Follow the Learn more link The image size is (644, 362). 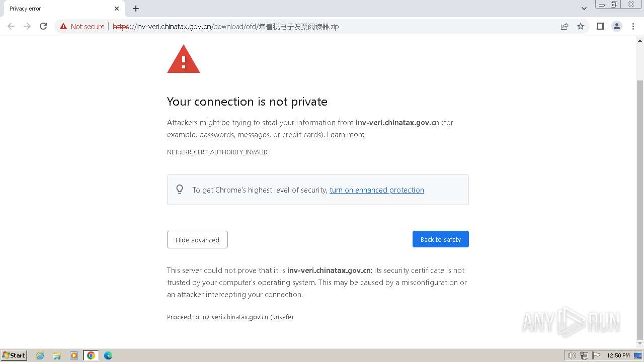[346, 135]
